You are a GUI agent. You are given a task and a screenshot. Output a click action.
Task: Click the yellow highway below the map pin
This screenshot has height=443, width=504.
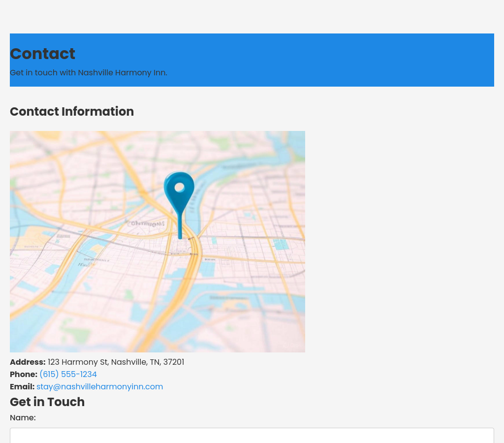191,276
